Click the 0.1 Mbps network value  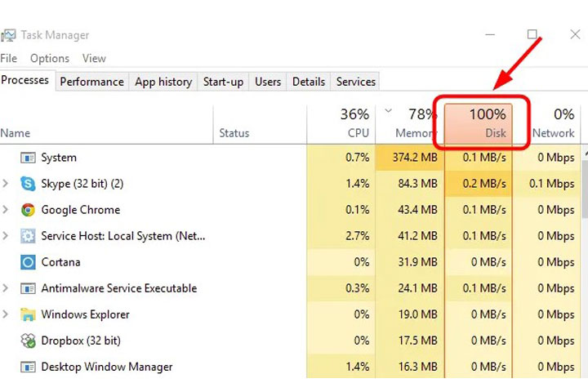pos(551,184)
